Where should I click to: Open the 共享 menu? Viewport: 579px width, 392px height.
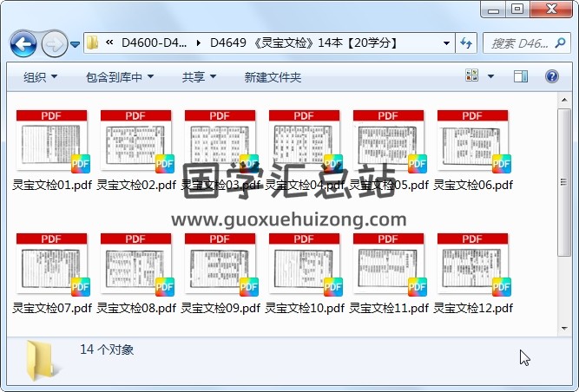199,77
